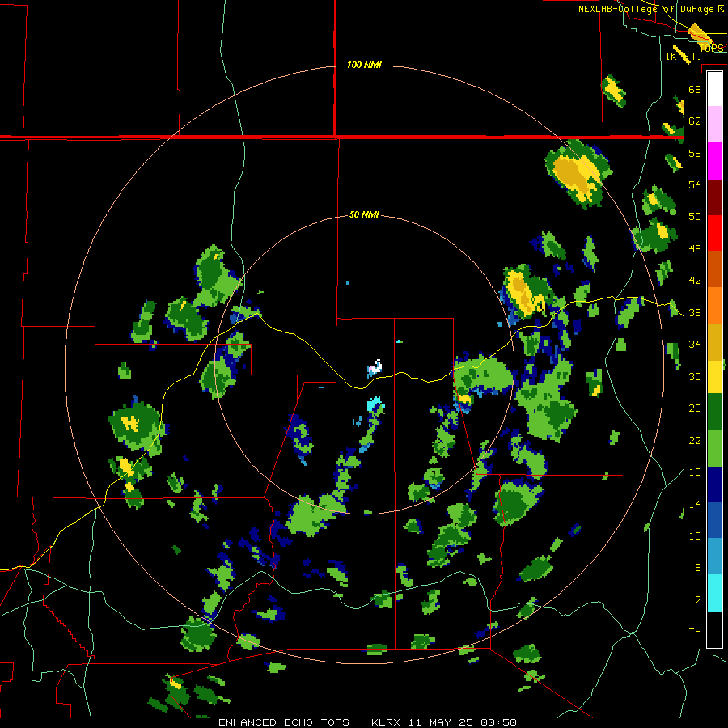Click the '10' legend value
The width and height of the screenshot is (728, 728).
pyautogui.click(x=695, y=536)
